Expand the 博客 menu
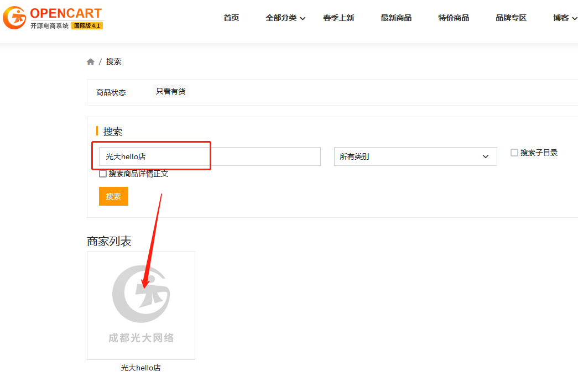578x392 pixels. pyautogui.click(x=565, y=18)
